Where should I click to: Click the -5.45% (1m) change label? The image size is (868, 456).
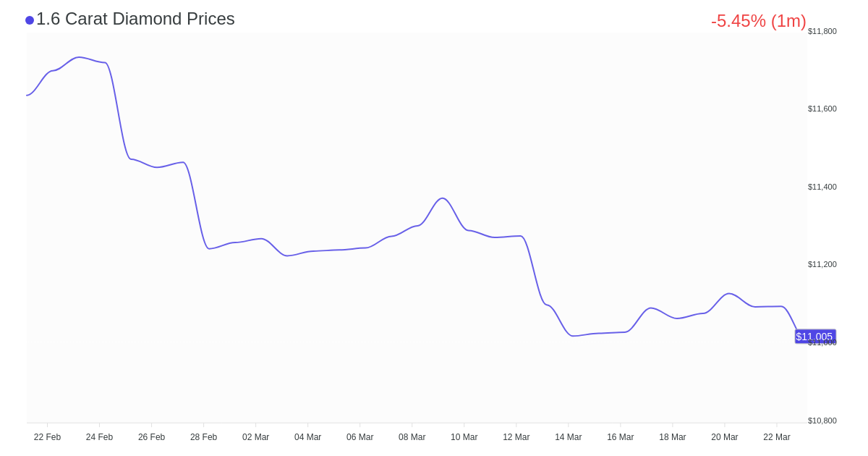click(758, 21)
